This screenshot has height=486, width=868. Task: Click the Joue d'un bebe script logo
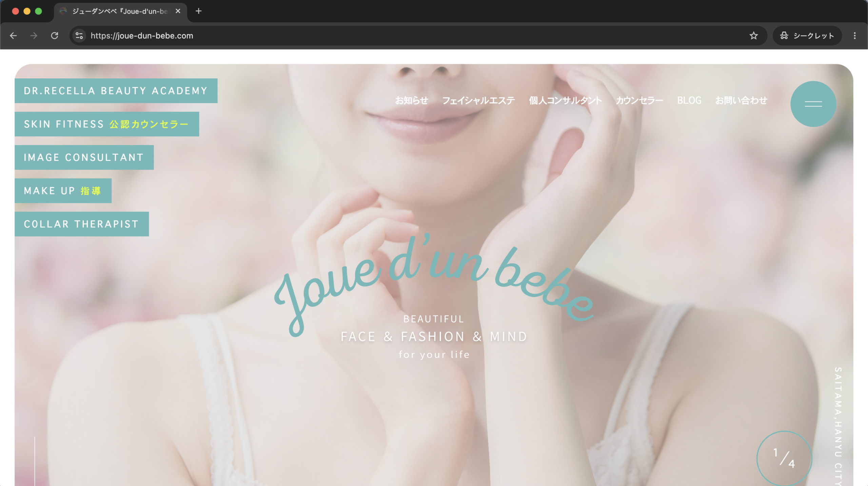434,284
